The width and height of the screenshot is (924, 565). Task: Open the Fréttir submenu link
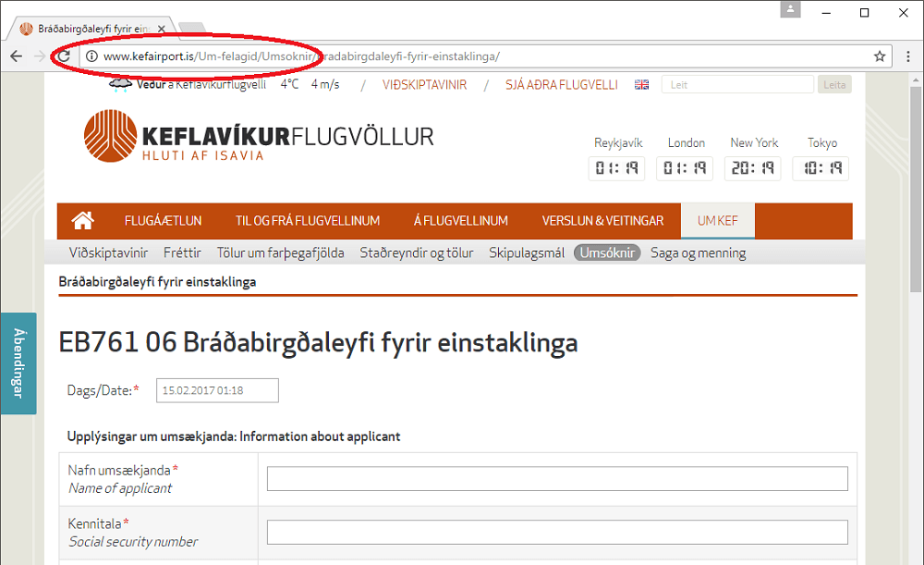(182, 253)
